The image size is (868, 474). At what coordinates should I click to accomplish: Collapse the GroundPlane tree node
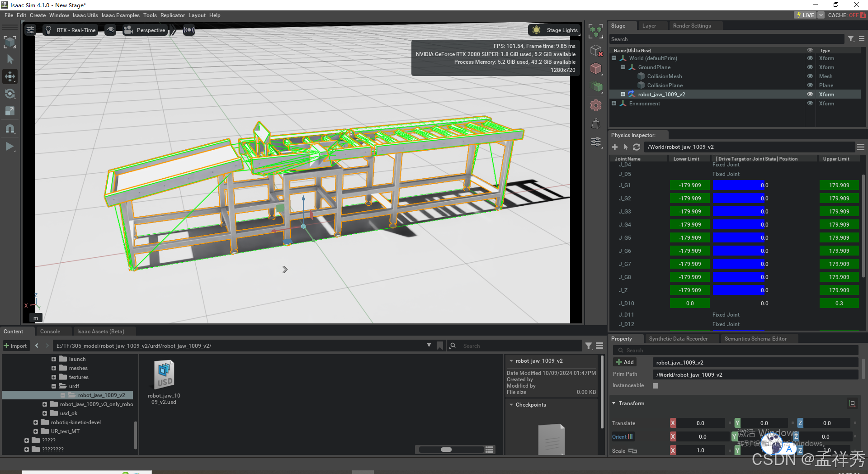click(623, 67)
